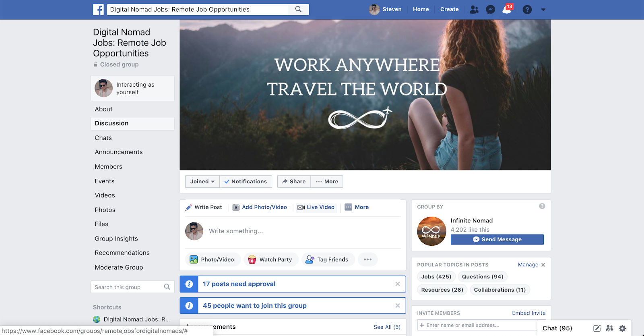Image resolution: width=644 pixels, height=336 pixels.
Task: Open the notifications bell with 13 badge
Action: click(507, 9)
